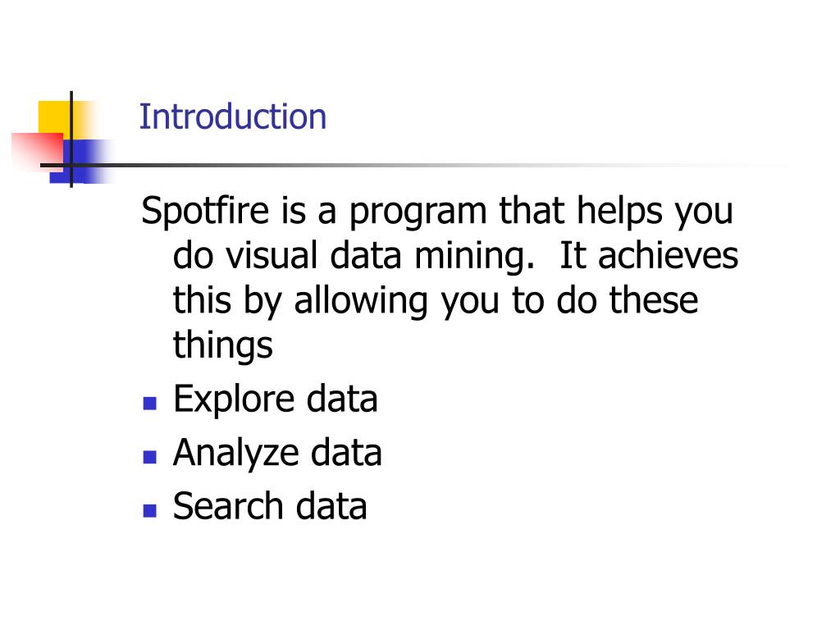The width and height of the screenshot is (840, 630).
Task: Click the vertical black line in logo
Action: (x=71, y=139)
